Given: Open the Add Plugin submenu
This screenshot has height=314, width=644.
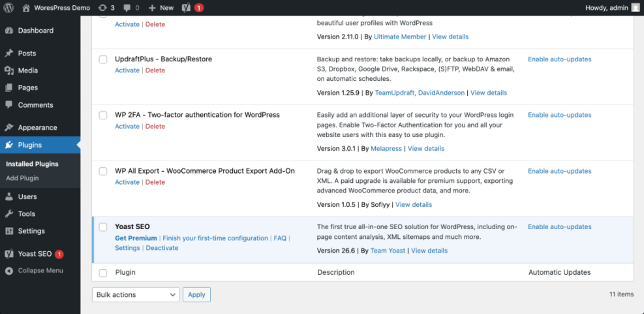Looking at the screenshot, I should click(22, 178).
